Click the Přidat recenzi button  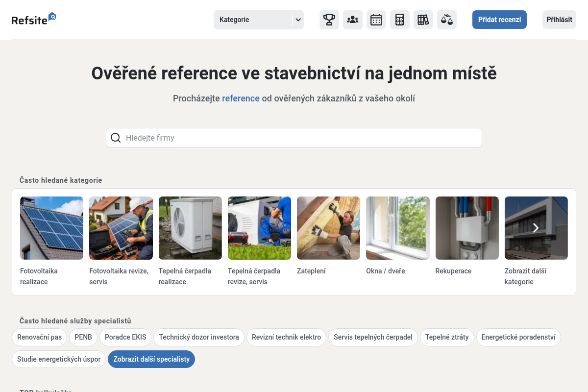point(499,20)
